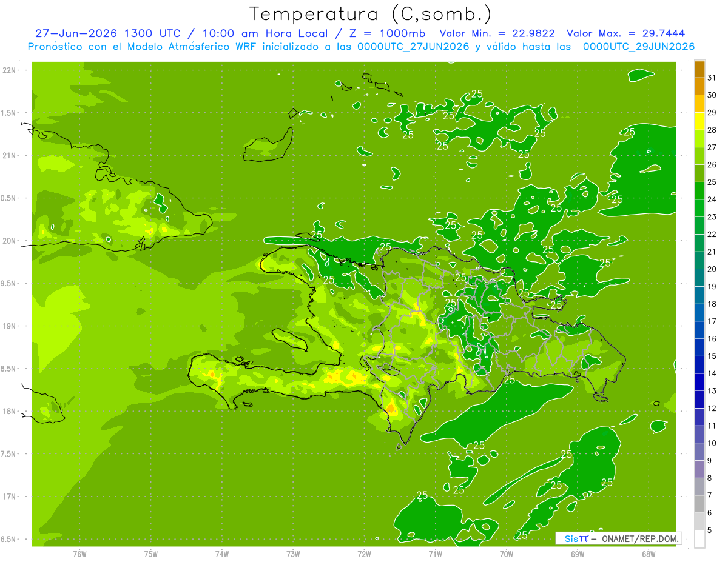Click the legend scale label '18'
This screenshot has width=728, height=562.
tap(712, 304)
